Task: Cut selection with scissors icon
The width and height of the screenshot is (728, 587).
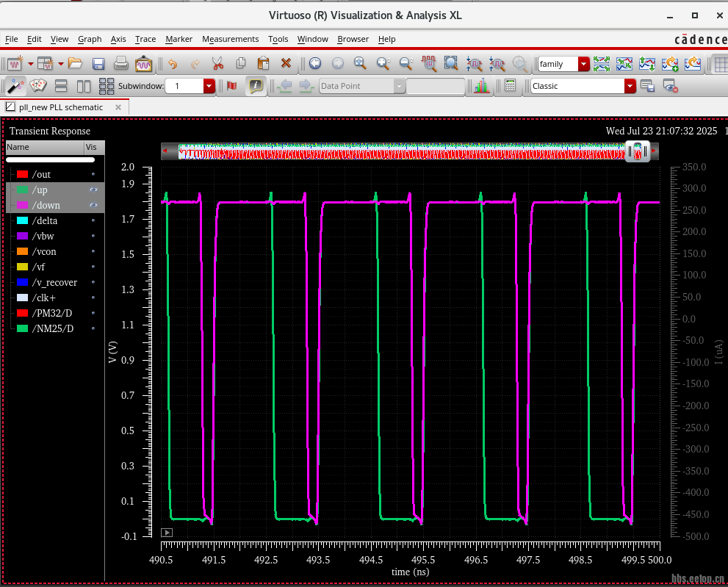Action: point(217,63)
